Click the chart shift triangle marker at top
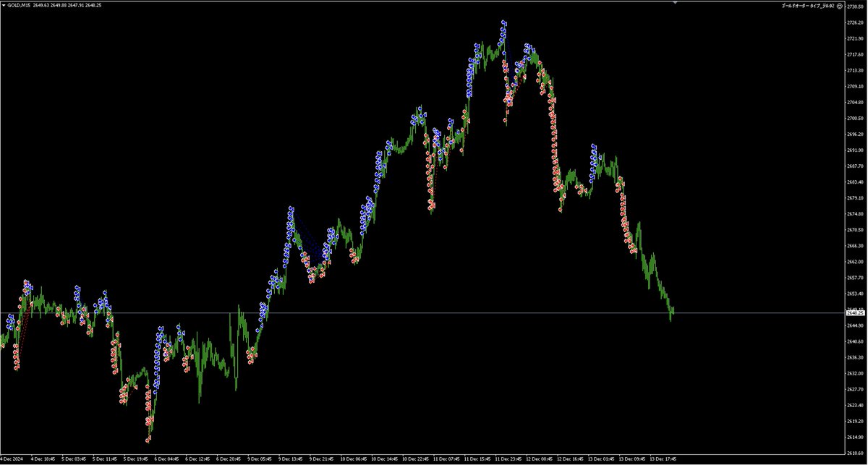This screenshot has height=465, width=868. [x=676, y=2]
